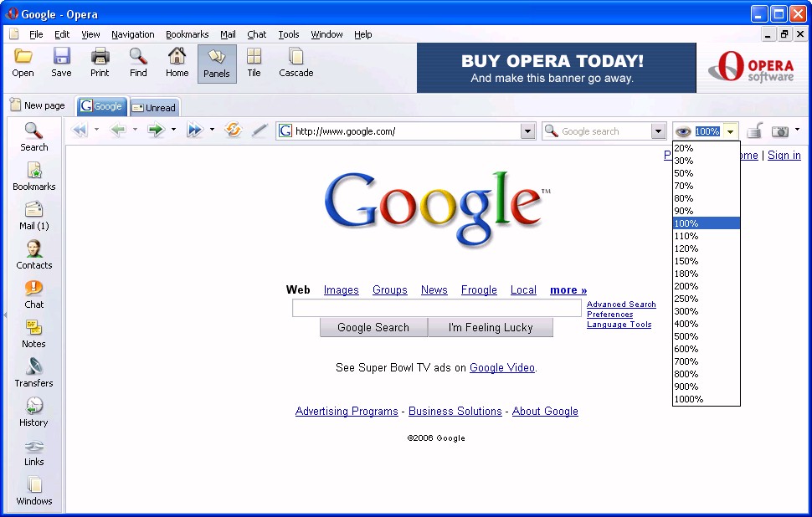
Task: Open the Google Video link
Action: (502, 367)
